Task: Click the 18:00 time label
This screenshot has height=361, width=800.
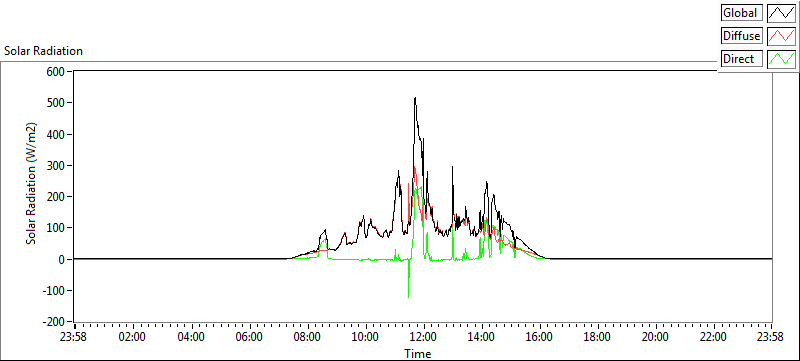Action: pos(597,337)
